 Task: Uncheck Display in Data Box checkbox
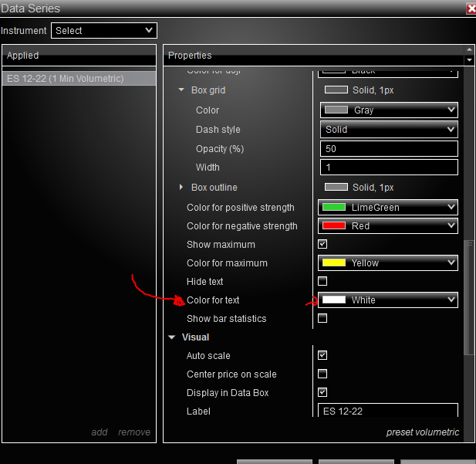[322, 392]
